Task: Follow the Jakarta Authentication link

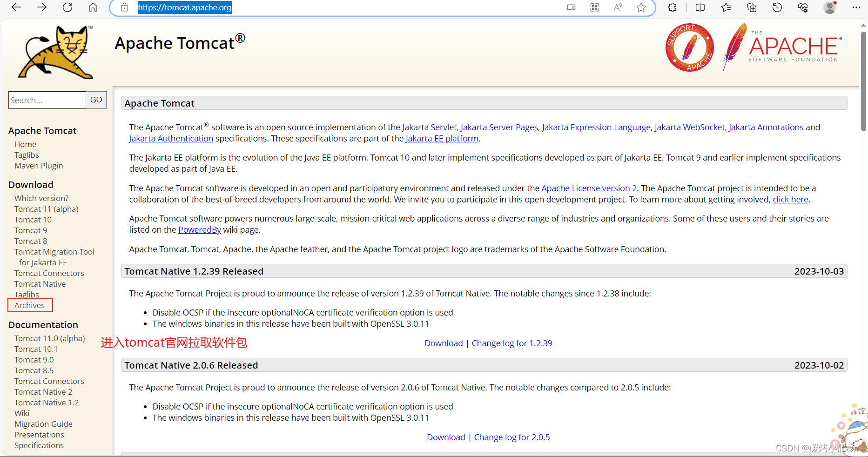Action: (171, 139)
